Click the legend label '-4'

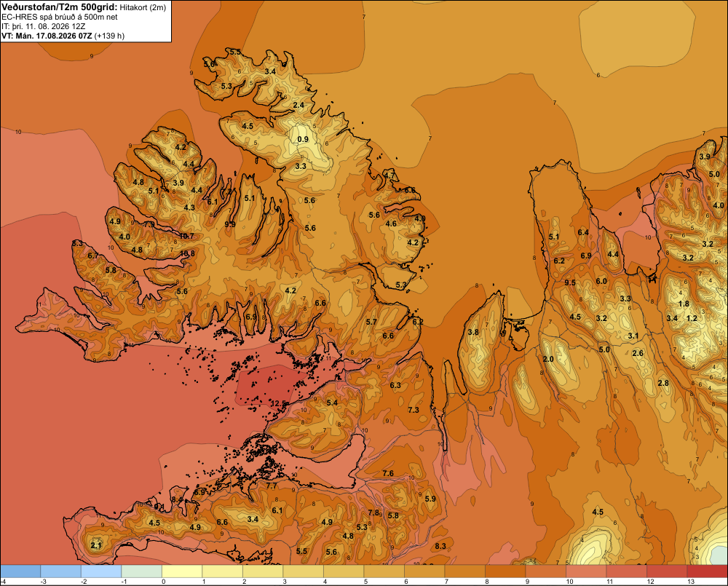click(x=3, y=582)
